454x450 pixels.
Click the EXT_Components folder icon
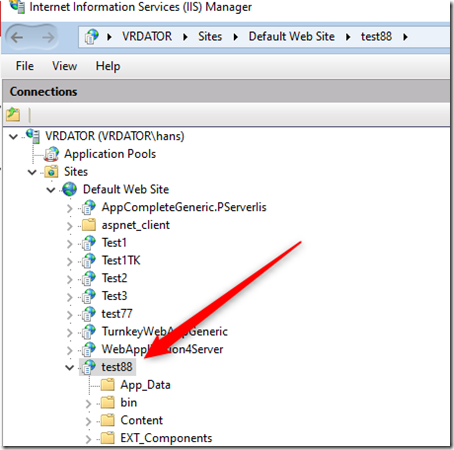108,438
